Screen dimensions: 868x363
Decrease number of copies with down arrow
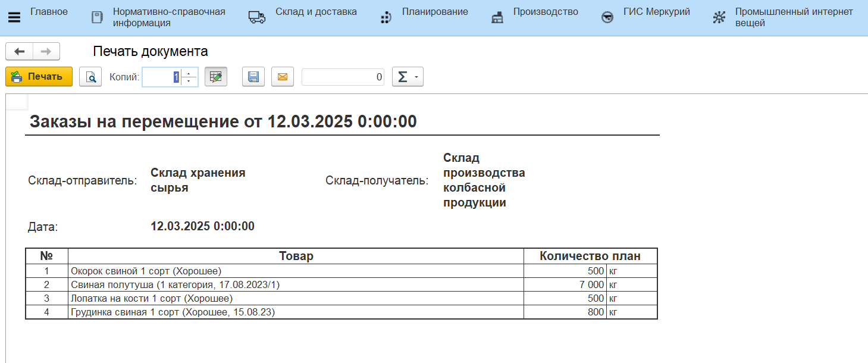(x=189, y=81)
